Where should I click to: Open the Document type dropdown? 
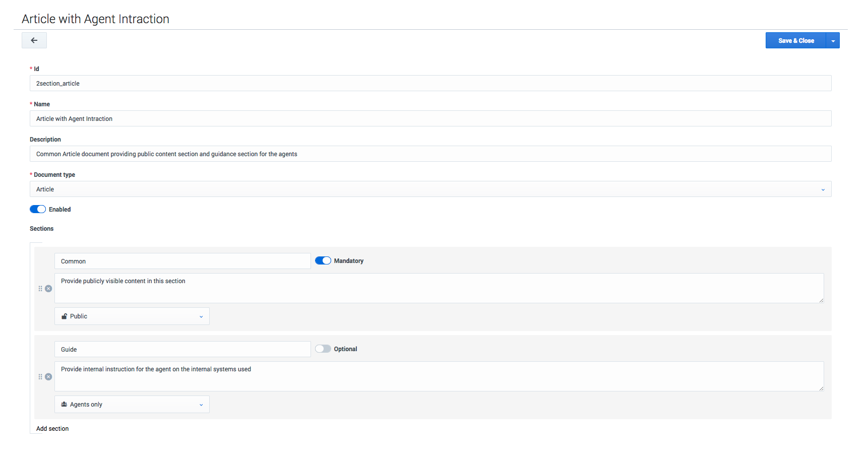(430, 189)
